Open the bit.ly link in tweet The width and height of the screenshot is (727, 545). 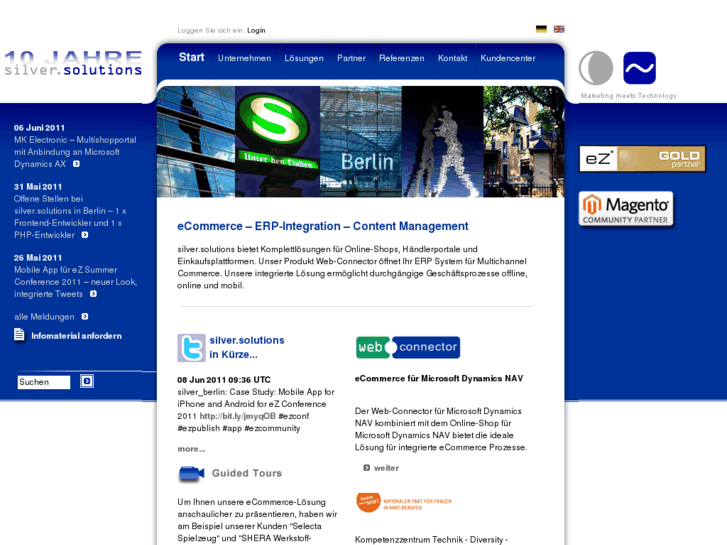[237, 416]
